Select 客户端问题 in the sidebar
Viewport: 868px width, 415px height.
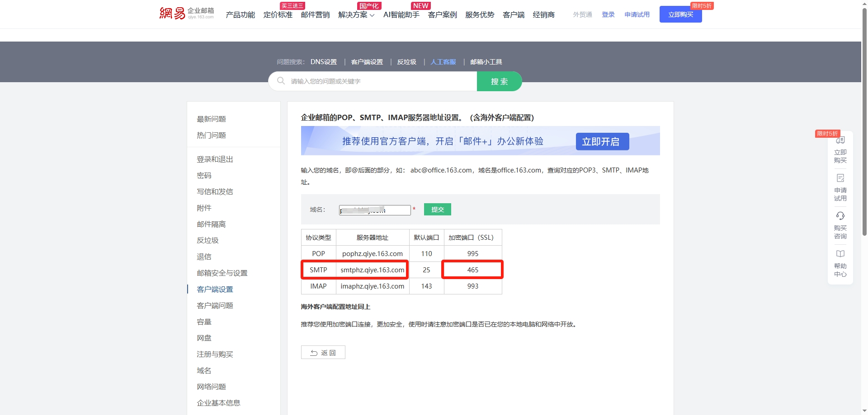pos(215,305)
